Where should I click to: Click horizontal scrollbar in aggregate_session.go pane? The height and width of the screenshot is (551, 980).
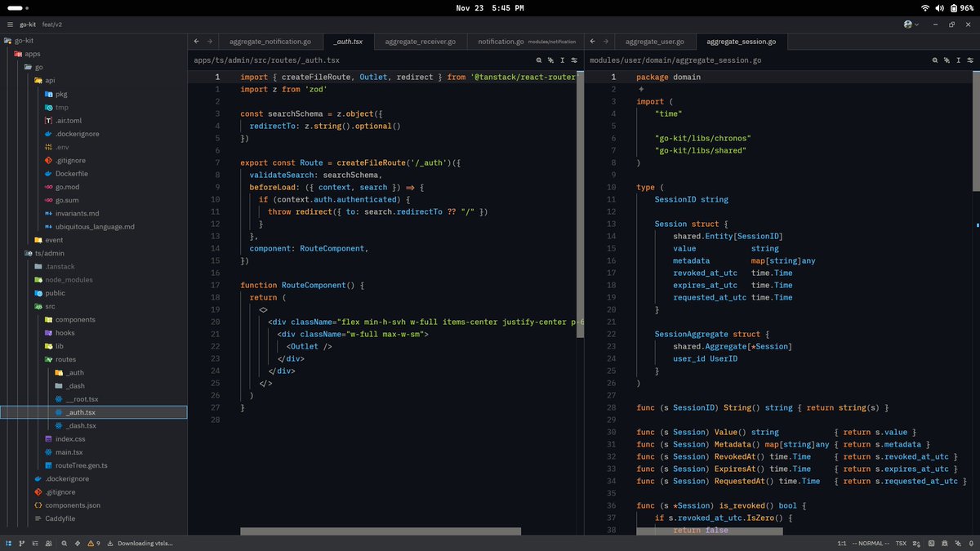click(x=710, y=531)
